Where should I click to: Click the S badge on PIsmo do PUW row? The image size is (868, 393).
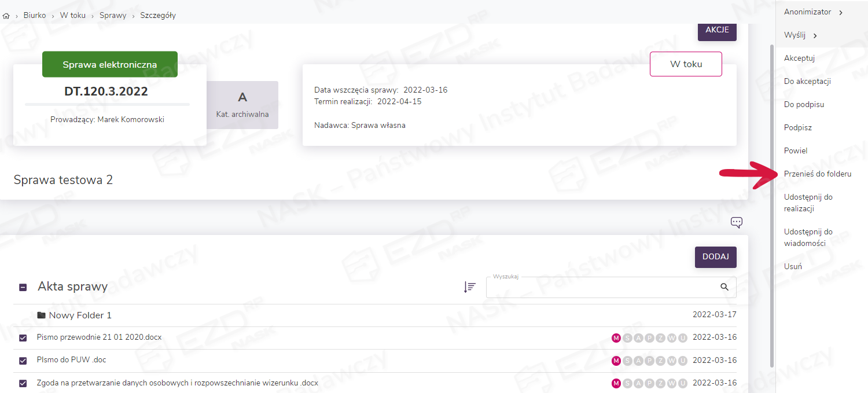(x=627, y=361)
